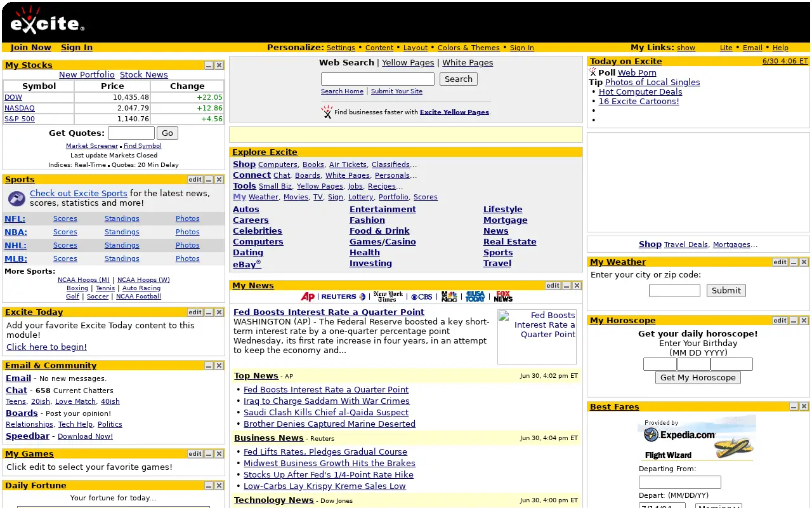The height and width of the screenshot is (508, 812).
Task: Click the Join Now link
Action: [x=31, y=48]
